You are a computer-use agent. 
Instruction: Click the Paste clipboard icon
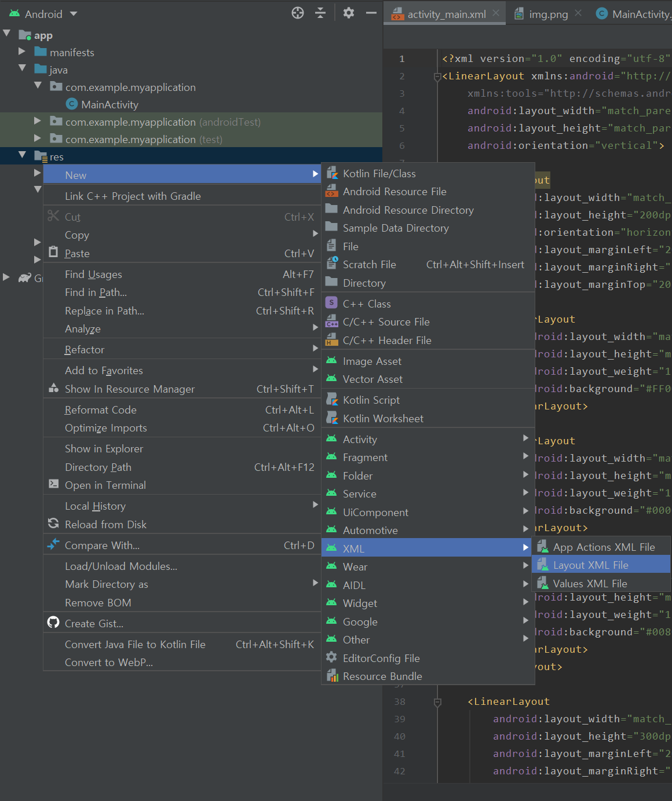tap(53, 253)
